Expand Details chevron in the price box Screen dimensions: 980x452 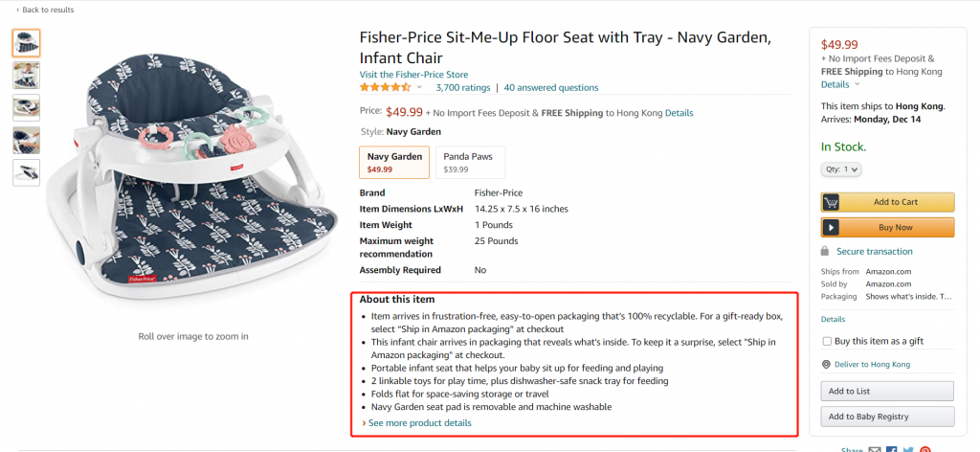point(857,84)
